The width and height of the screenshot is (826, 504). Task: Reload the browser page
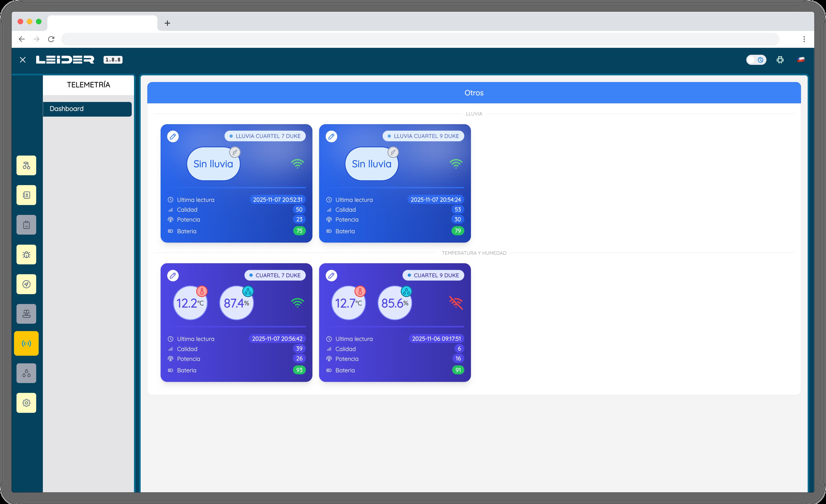(51, 39)
